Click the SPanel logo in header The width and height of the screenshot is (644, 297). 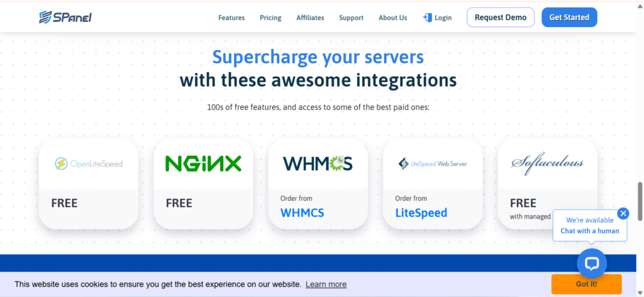pyautogui.click(x=65, y=17)
